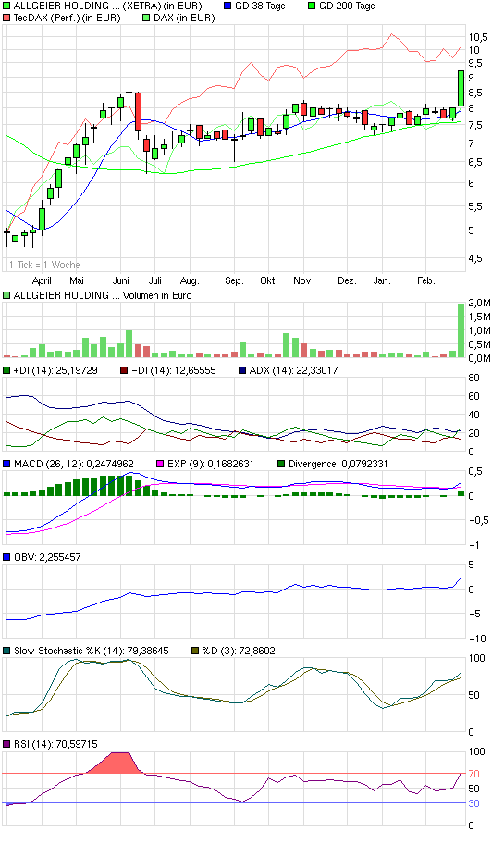Viewport: 504px width, 845px height.
Task: Click the -DI (14) dark red swatch
Action: click(124, 370)
